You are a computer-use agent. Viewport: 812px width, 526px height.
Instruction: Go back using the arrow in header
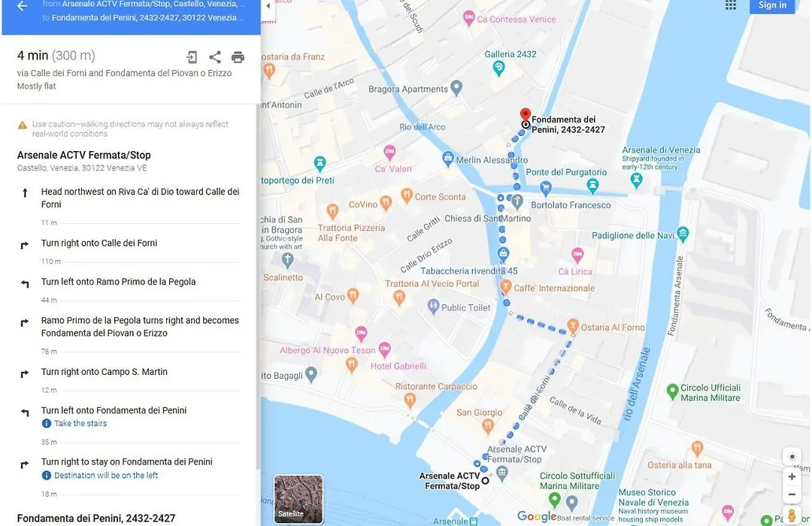22,6
